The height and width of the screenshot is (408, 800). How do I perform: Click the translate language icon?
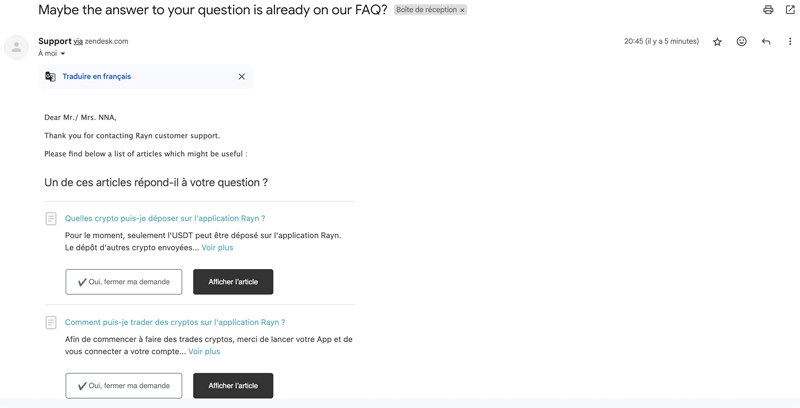(50, 76)
